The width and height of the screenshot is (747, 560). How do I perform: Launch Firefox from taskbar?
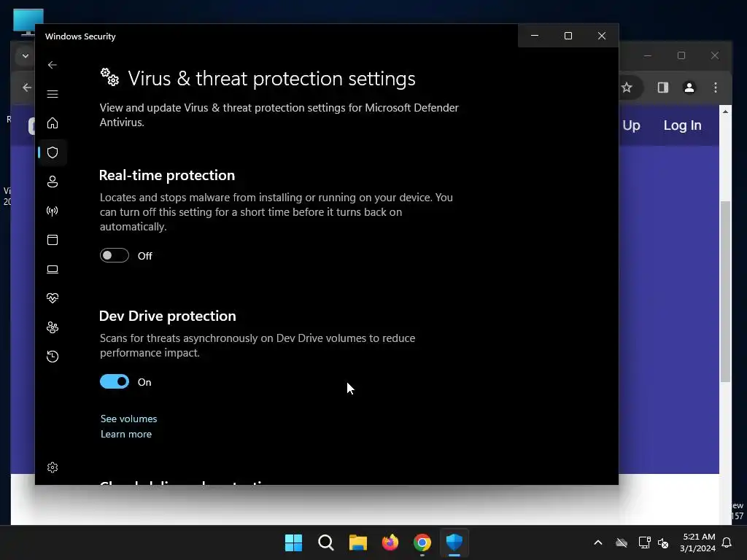(x=390, y=542)
